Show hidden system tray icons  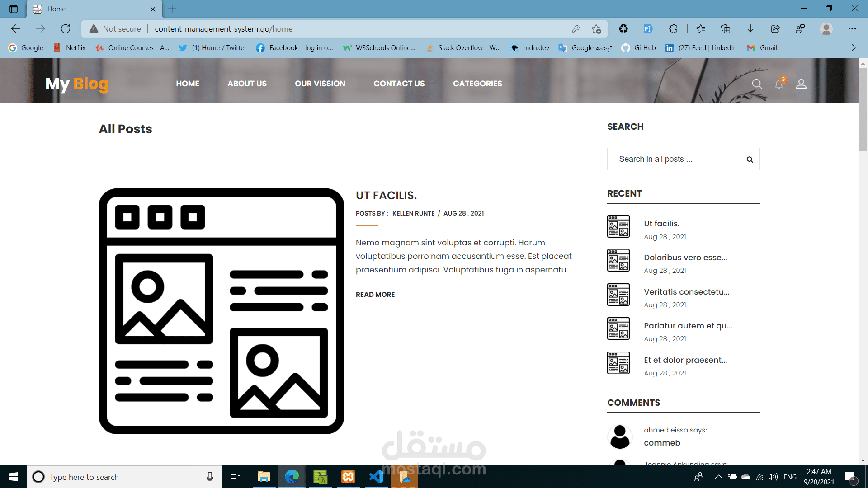pyautogui.click(x=718, y=477)
